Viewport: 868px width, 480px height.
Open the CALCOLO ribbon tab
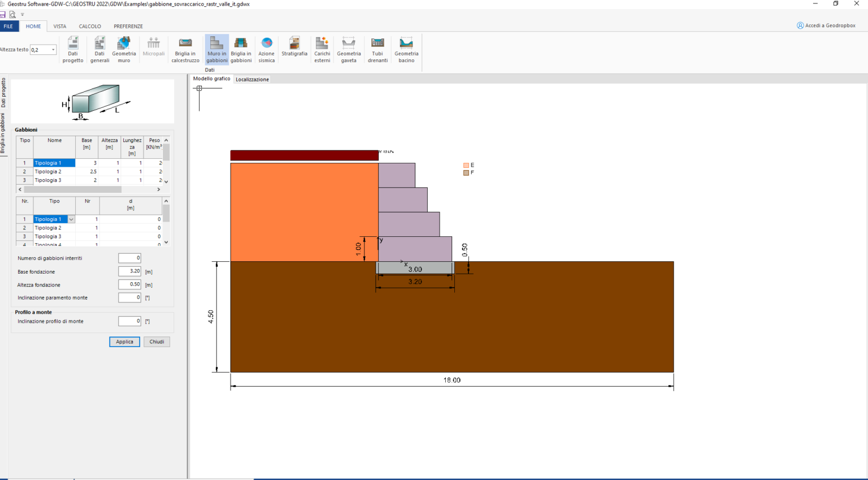(90, 26)
